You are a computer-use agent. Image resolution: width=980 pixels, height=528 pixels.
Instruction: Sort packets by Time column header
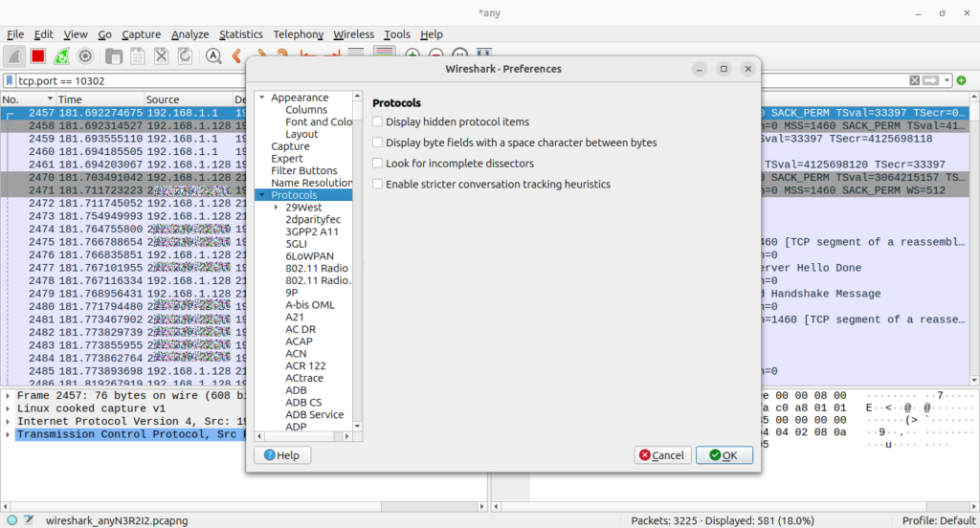pyautogui.click(x=100, y=99)
